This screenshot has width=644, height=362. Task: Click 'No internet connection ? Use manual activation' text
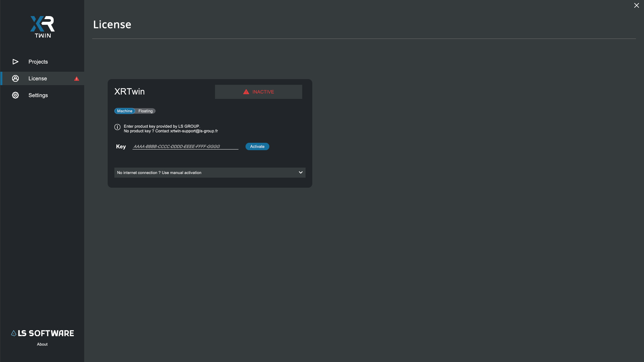point(159,173)
